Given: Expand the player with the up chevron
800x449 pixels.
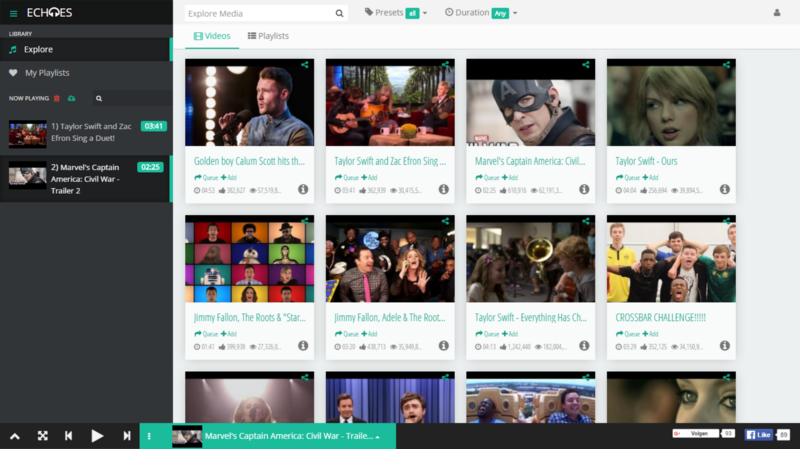Looking at the screenshot, I should (15, 436).
